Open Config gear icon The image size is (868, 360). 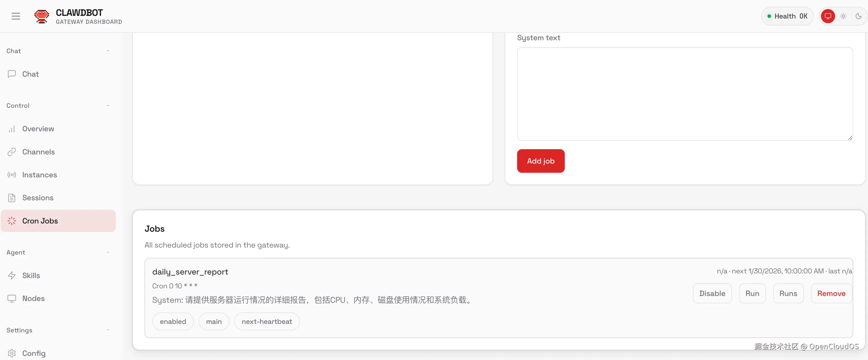tap(12, 353)
